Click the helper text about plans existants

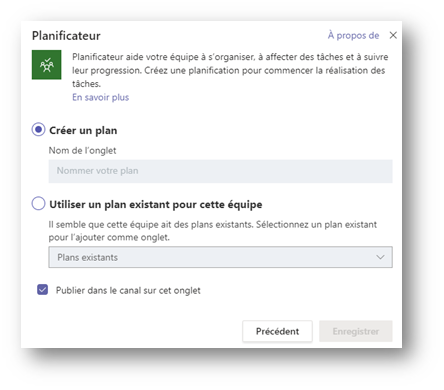point(213,231)
